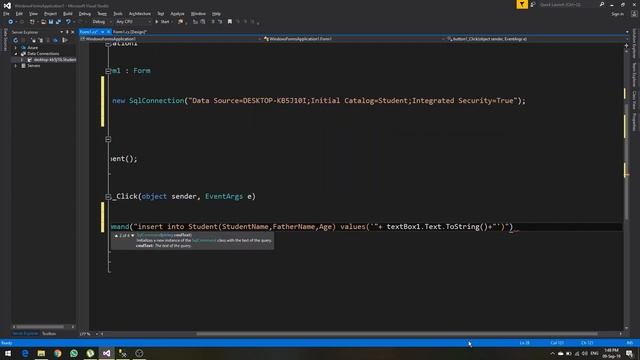This screenshot has width=640, height=360.
Task: Open the Debug configuration dropdown
Action: coord(102,22)
